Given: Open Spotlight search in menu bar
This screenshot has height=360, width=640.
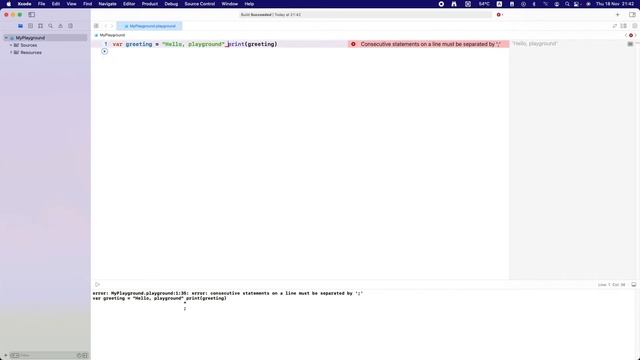Looking at the screenshot, I should coord(567,4).
